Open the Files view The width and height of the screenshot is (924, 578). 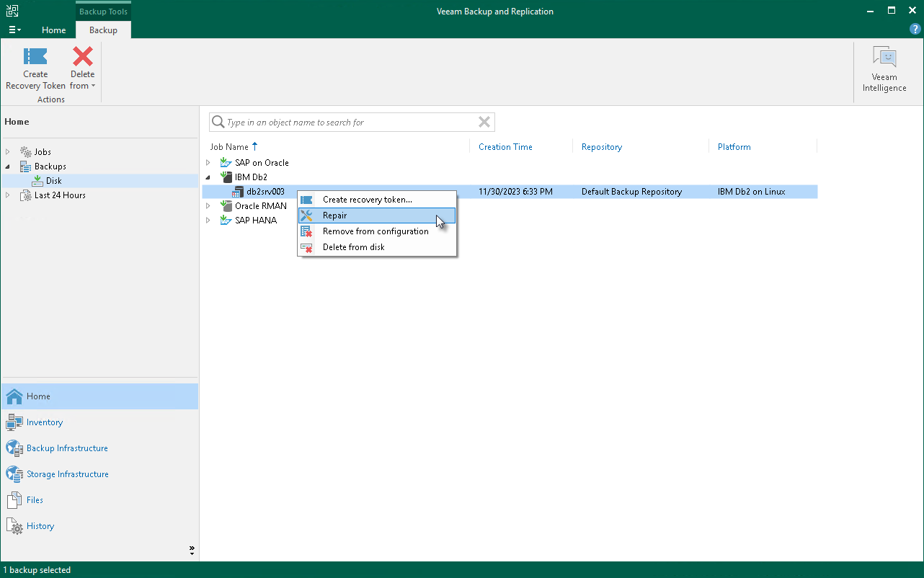[35, 500]
